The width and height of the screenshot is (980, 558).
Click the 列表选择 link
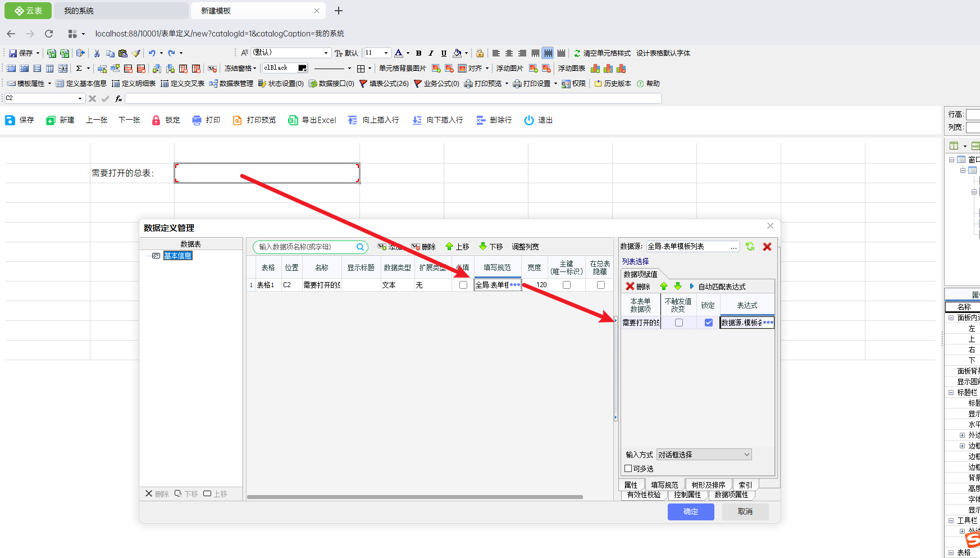click(635, 261)
